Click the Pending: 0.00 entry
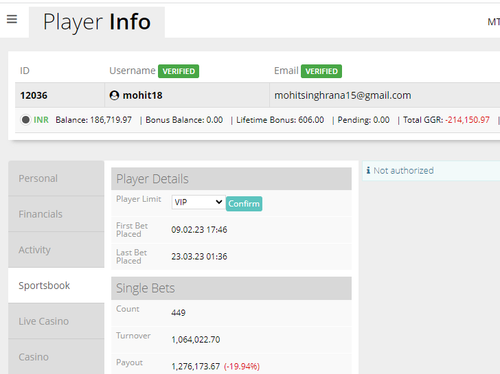Screen dimensions: 500x374 click(363, 120)
